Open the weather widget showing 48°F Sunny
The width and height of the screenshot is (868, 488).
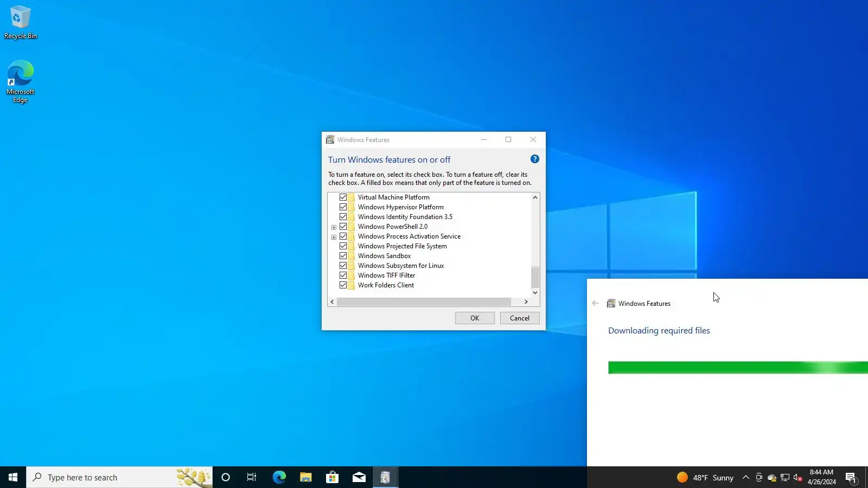coord(705,477)
